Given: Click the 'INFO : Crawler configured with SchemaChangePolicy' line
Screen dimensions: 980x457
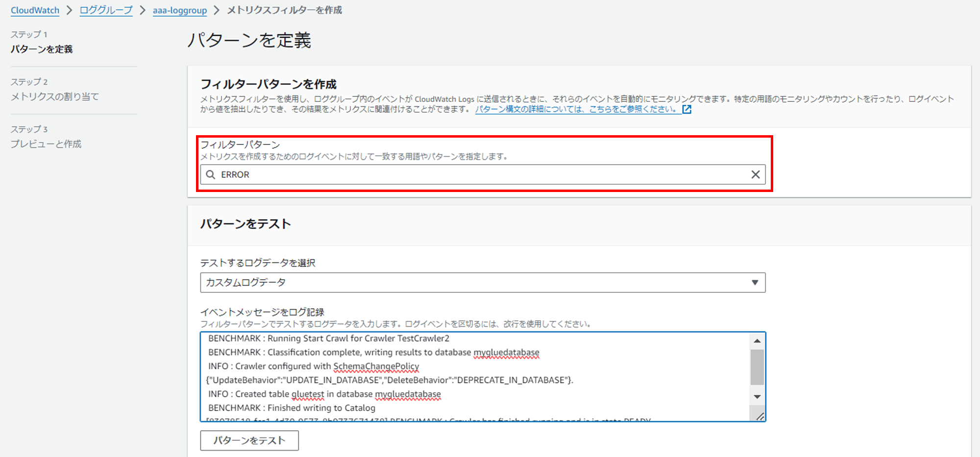Looking at the screenshot, I should coord(314,366).
